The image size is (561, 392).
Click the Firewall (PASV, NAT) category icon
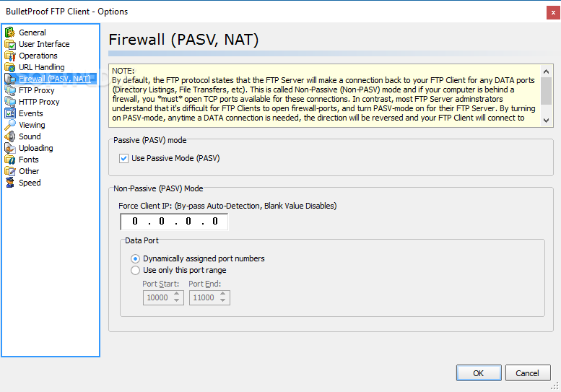tap(10, 79)
